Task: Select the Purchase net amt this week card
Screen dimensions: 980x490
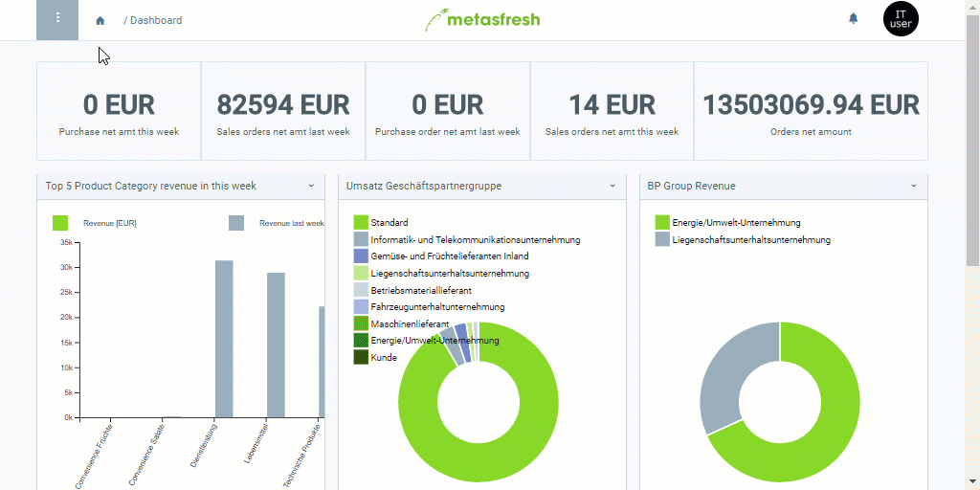Action: (x=119, y=111)
